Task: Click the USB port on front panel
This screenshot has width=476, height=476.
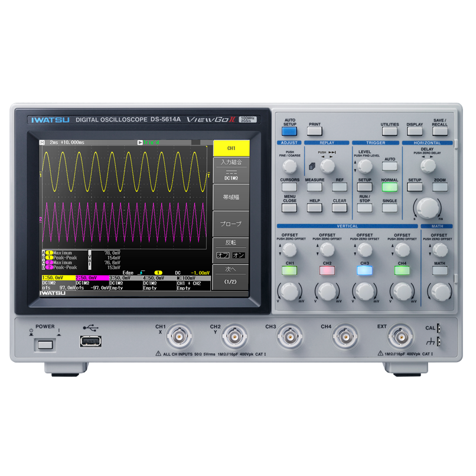Action: (91, 341)
